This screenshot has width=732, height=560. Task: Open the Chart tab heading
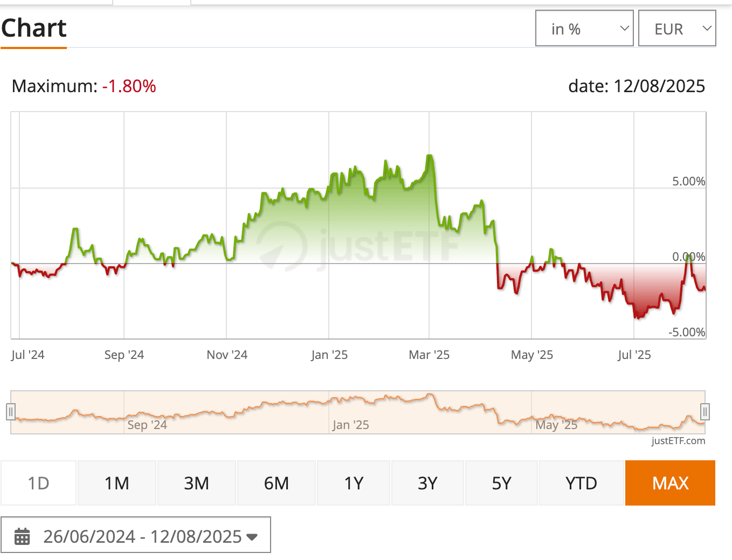coord(33,29)
